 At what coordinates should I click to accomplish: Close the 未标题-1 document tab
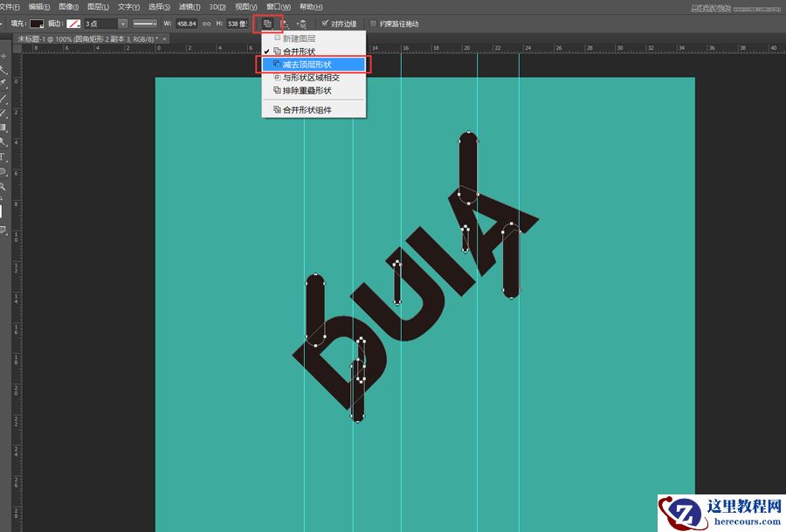(x=165, y=39)
